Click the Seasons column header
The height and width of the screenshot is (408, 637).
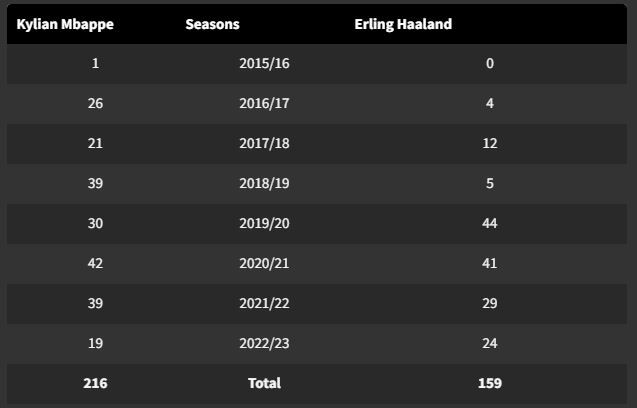(x=212, y=24)
